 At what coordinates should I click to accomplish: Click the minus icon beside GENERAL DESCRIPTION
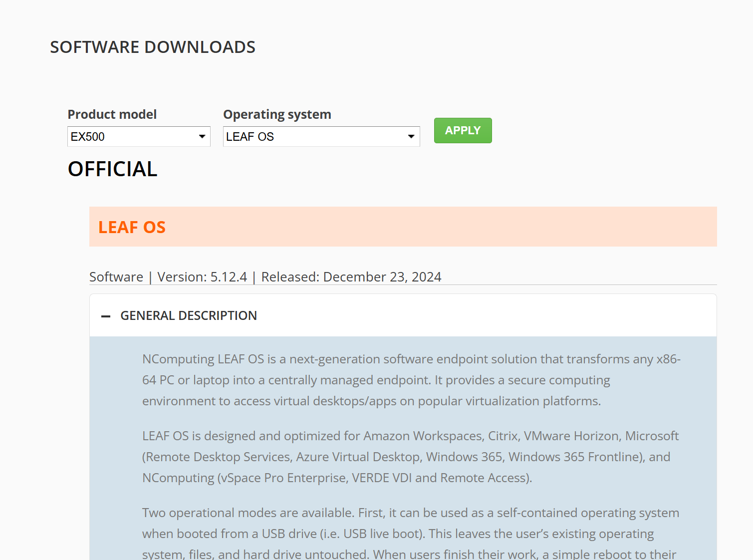106,316
